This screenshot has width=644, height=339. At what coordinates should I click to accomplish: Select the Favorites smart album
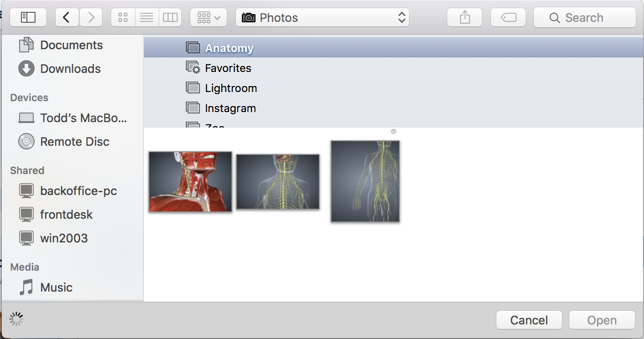228,68
